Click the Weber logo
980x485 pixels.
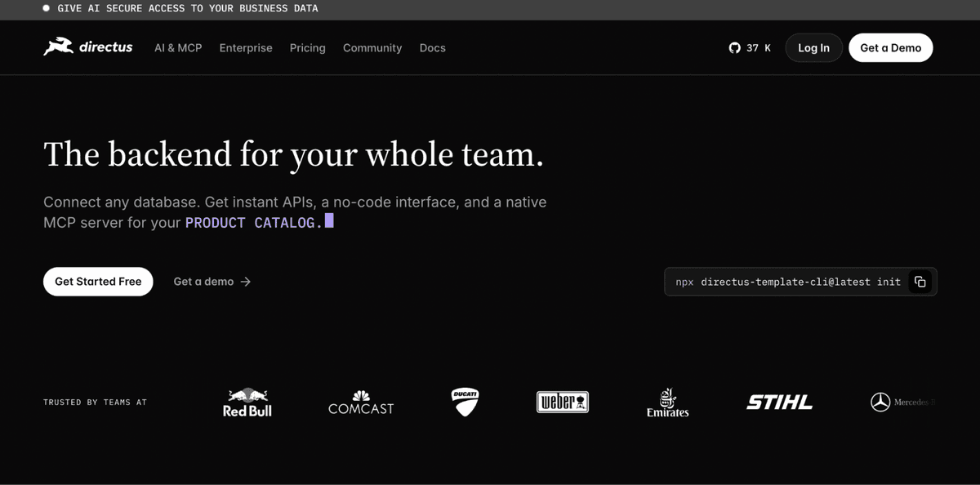[563, 402]
